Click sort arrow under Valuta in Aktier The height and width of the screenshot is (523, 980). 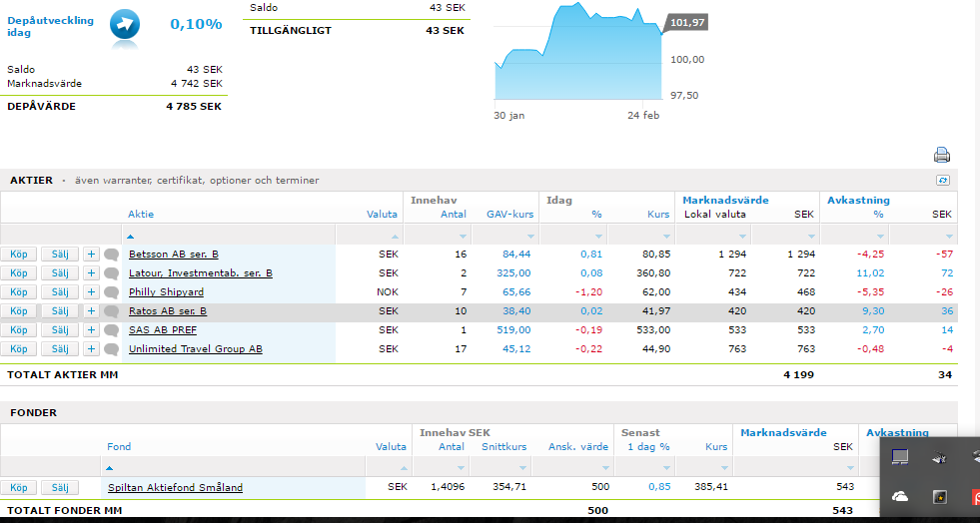point(395,237)
